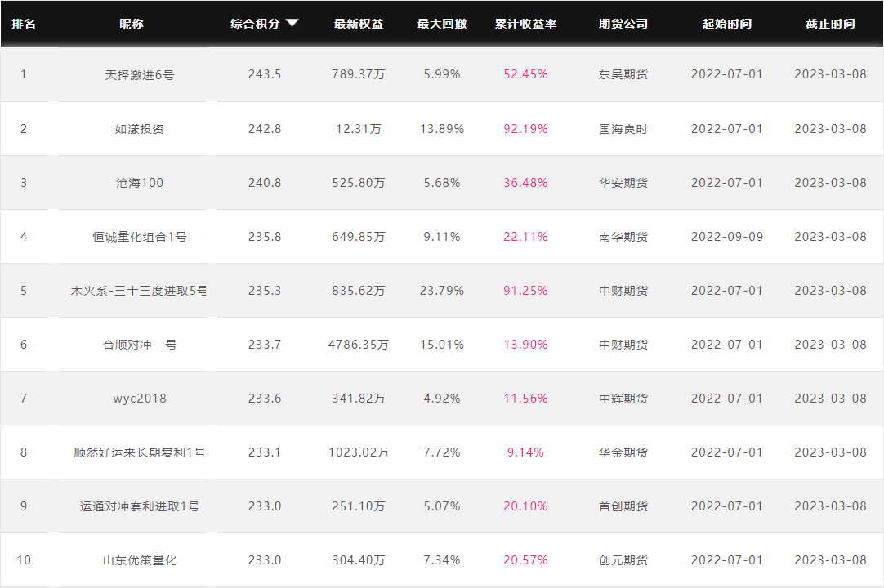The image size is (884, 588).
Task: Click the 累计收益率 column header
Action: [x=525, y=24]
